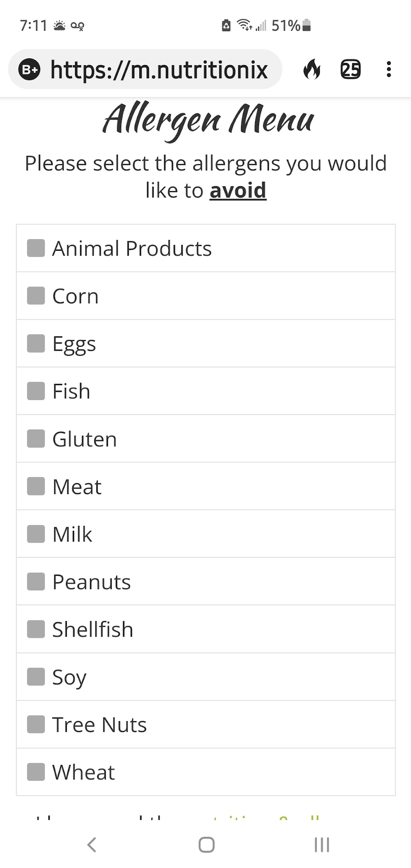Mark Gluten as an allergen to avoid

[x=36, y=439]
